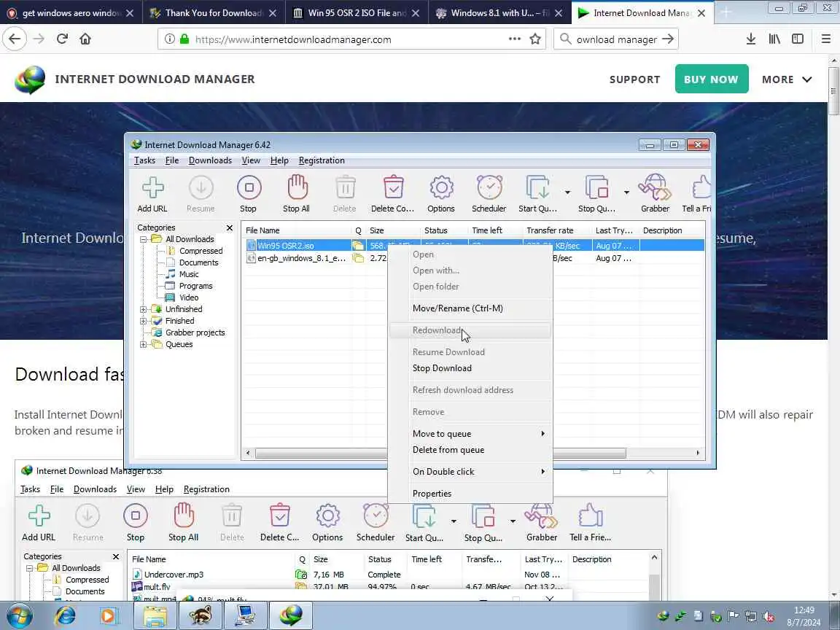
Task: Open the Tasks menu in IDM 6.42
Action: click(x=144, y=160)
